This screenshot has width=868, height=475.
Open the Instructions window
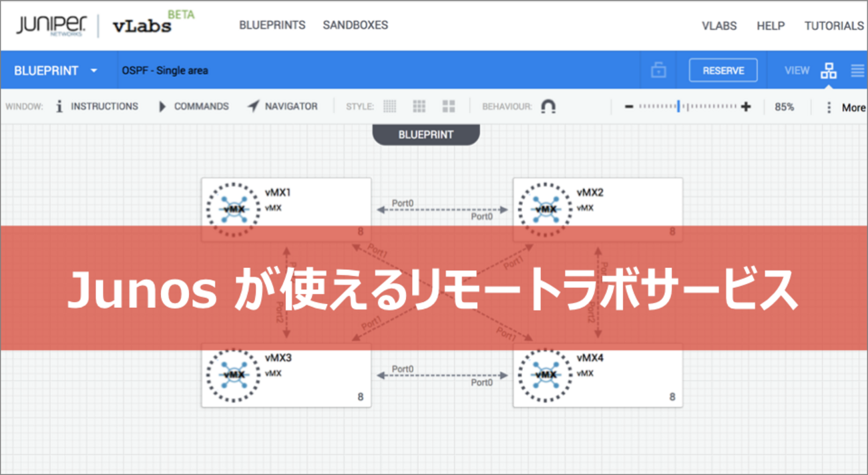pos(97,106)
